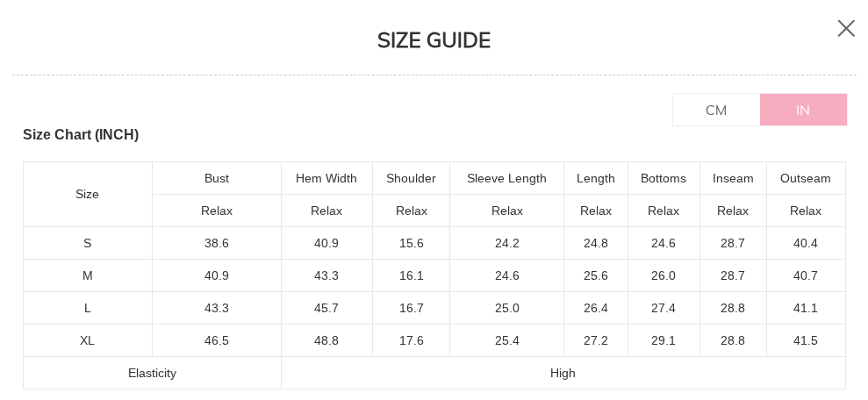This screenshot has width=868, height=400.
Task: Click the Length column header
Action: 596,178
